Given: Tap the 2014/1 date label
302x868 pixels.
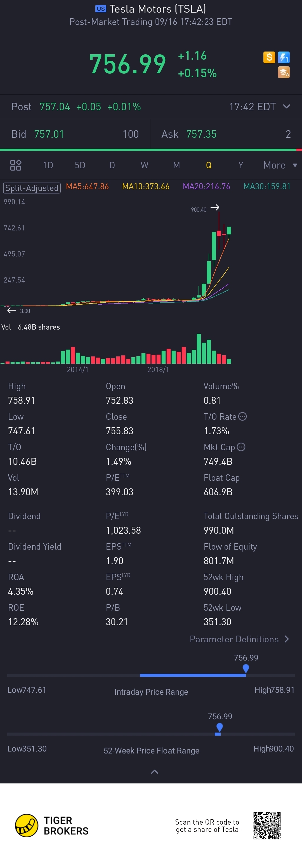Looking at the screenshot, I should (x=77, y=370).
